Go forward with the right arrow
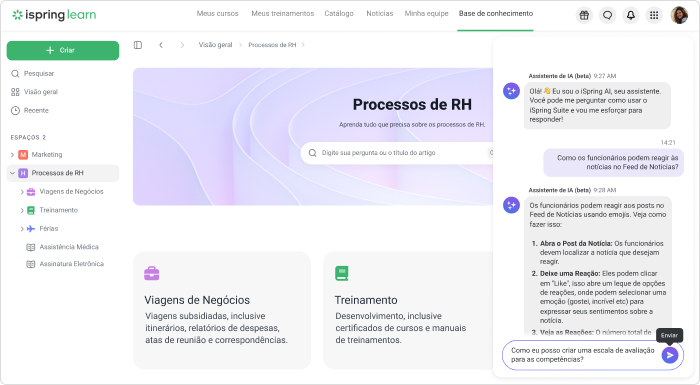This screenshot has width=700, height=385. click(182, 45)
